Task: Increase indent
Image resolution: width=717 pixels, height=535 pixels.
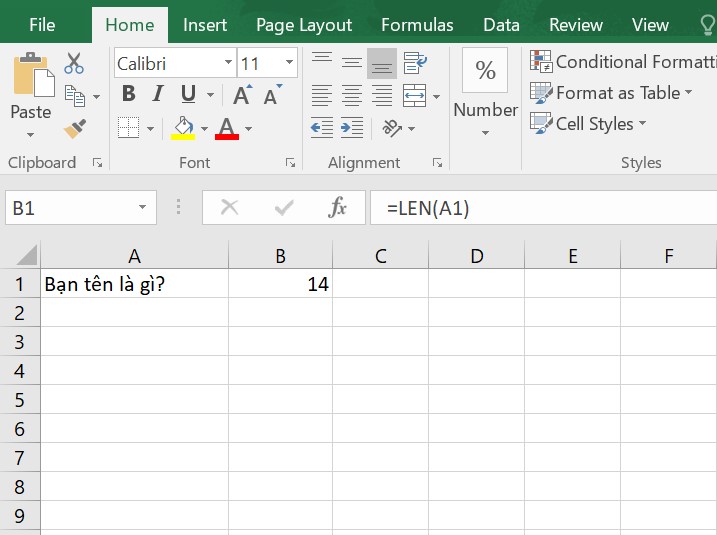Action: (x=352, y=128)
